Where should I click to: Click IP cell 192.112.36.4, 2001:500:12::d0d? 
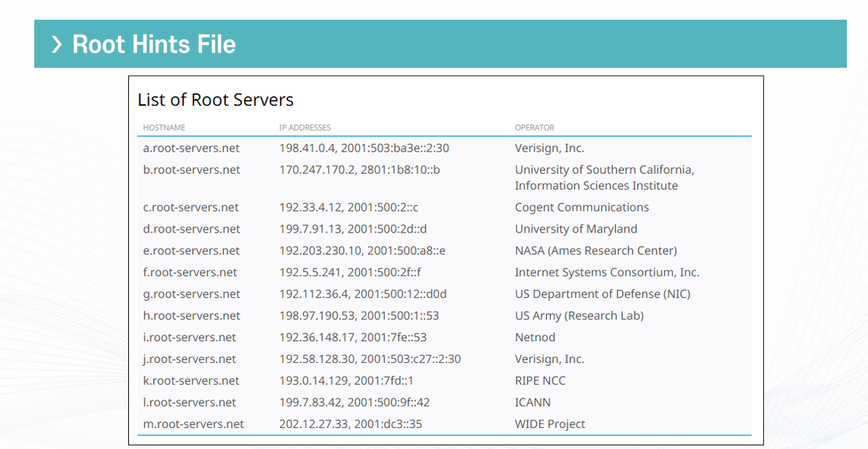click(363, 294)
